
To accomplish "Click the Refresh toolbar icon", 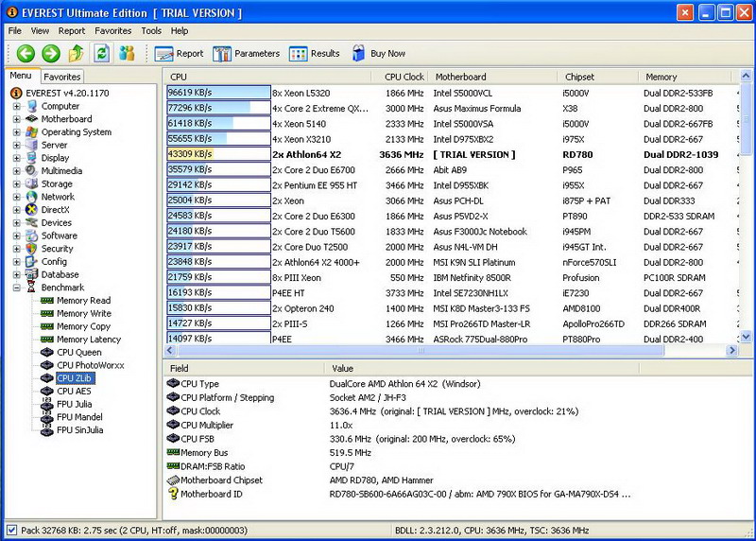I will pos(101,53).
